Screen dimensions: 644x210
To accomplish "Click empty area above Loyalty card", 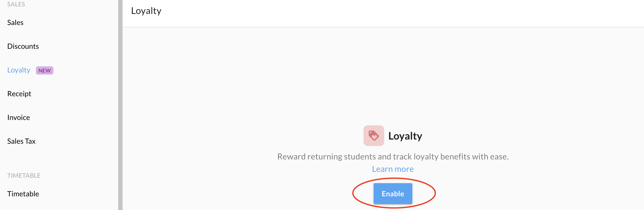I will [x=383, y=75].
